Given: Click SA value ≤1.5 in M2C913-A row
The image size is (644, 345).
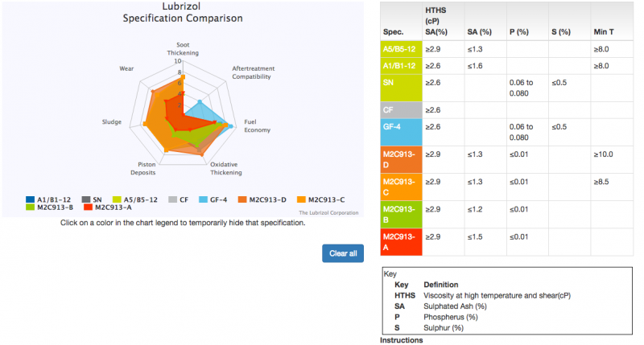Looking at the screenshot, I should (475, 236).
